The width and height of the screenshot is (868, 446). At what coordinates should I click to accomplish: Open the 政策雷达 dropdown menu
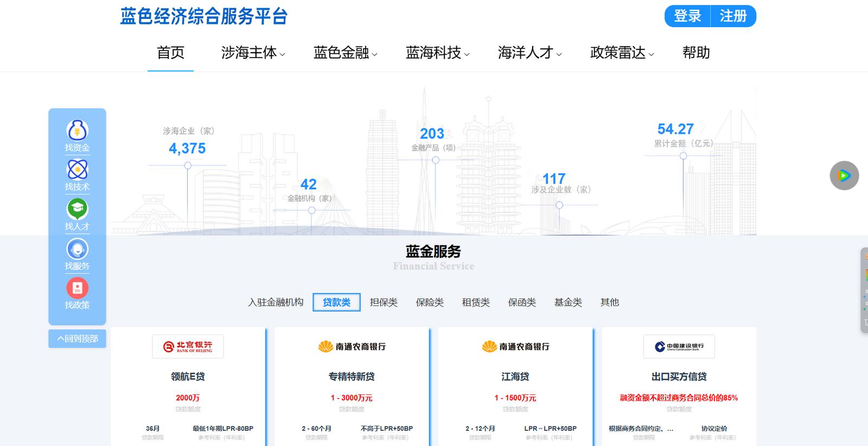pyautogui.click(x=622, y=53)
